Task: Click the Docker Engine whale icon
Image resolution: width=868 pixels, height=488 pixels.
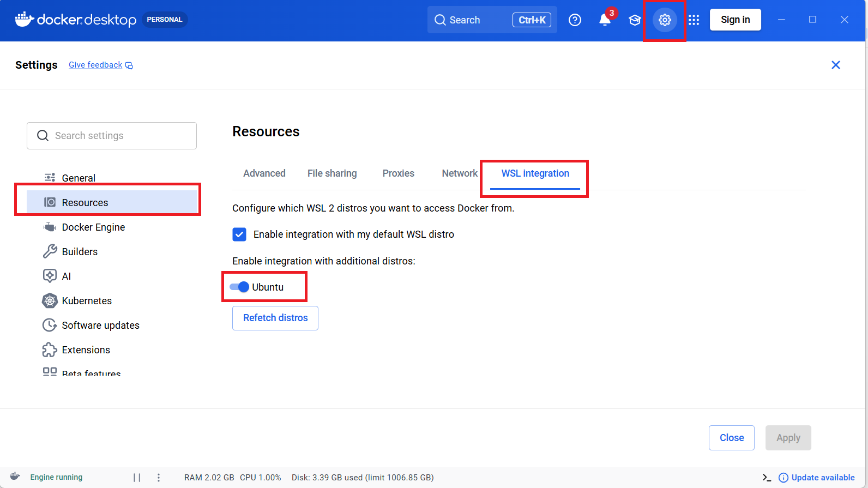Action: [50, 227]
